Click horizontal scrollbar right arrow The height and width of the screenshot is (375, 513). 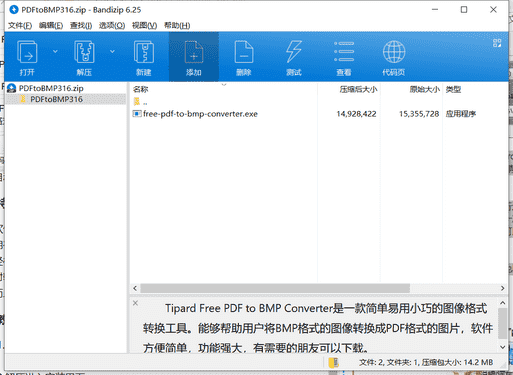click(x=502, y=288)
